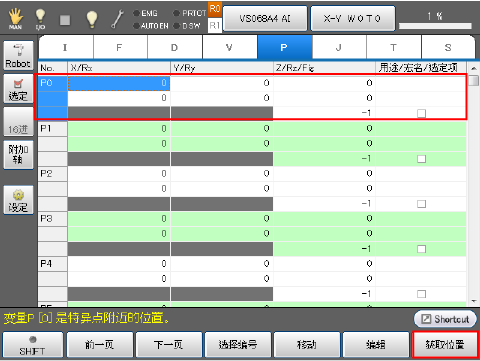Switch to the J variable tab
Image resolution: width=480 pixels, height=361 pixels.
(x=339, y=47)
